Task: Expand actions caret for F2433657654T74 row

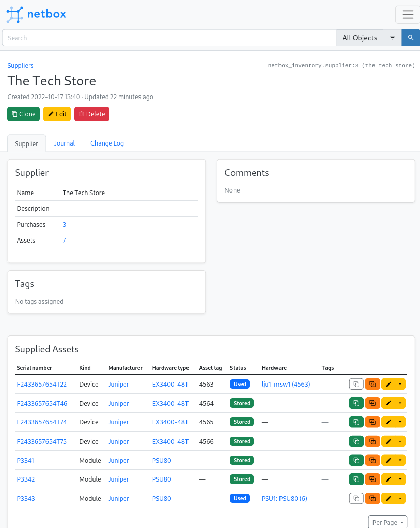Action: point(400,422)
